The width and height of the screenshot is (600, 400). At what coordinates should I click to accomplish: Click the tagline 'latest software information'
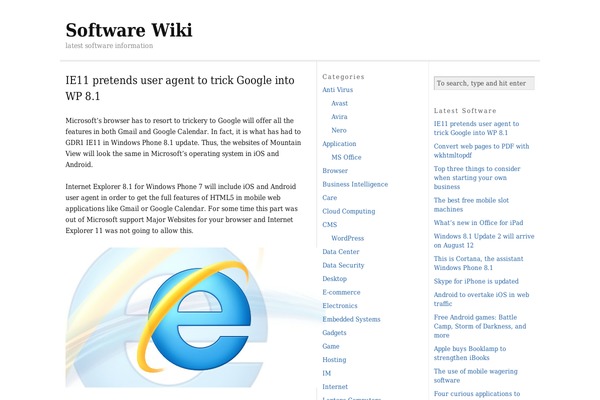(x=109, y=46)
